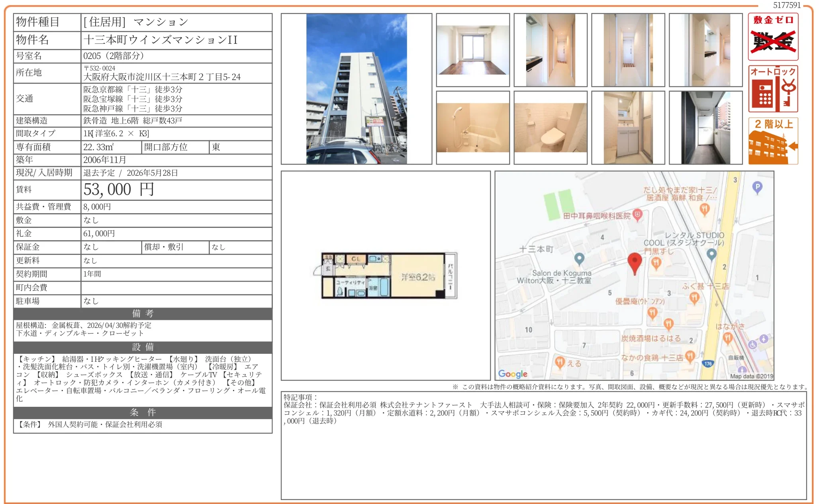Click the blue parking P marker
Screen dimensions: 819x504
[757, 187]
